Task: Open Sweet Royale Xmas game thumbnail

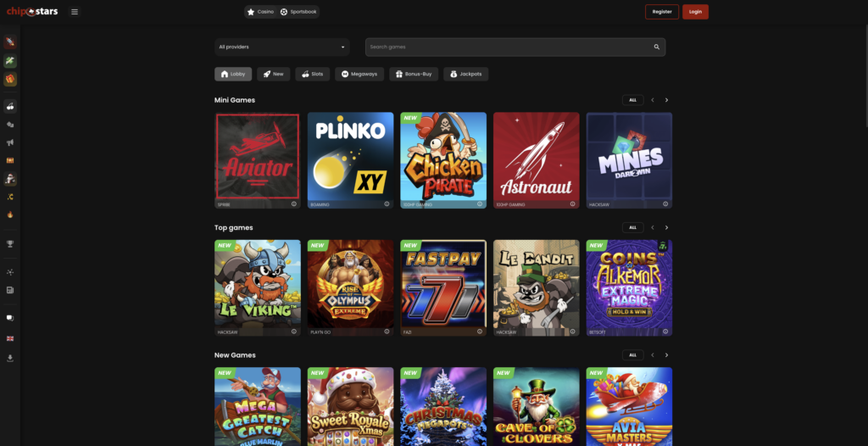Action: click(351, 407)
